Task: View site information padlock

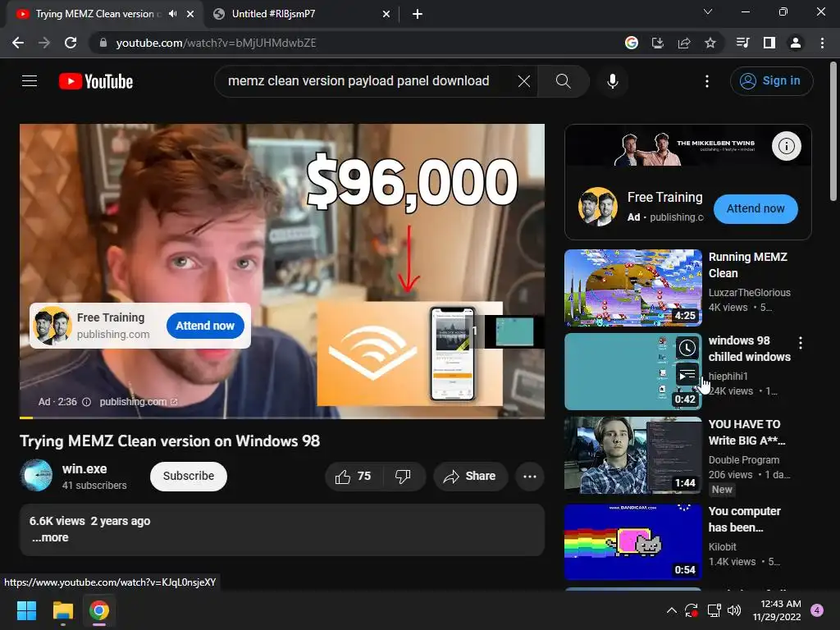Action: [103, 43]
